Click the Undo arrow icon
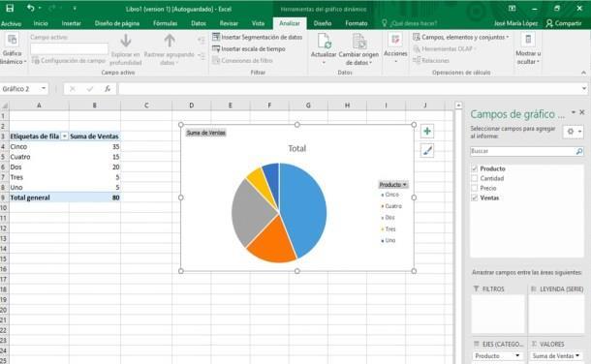The width and height of the screenshot is (591, 364). tap(31, 8)
